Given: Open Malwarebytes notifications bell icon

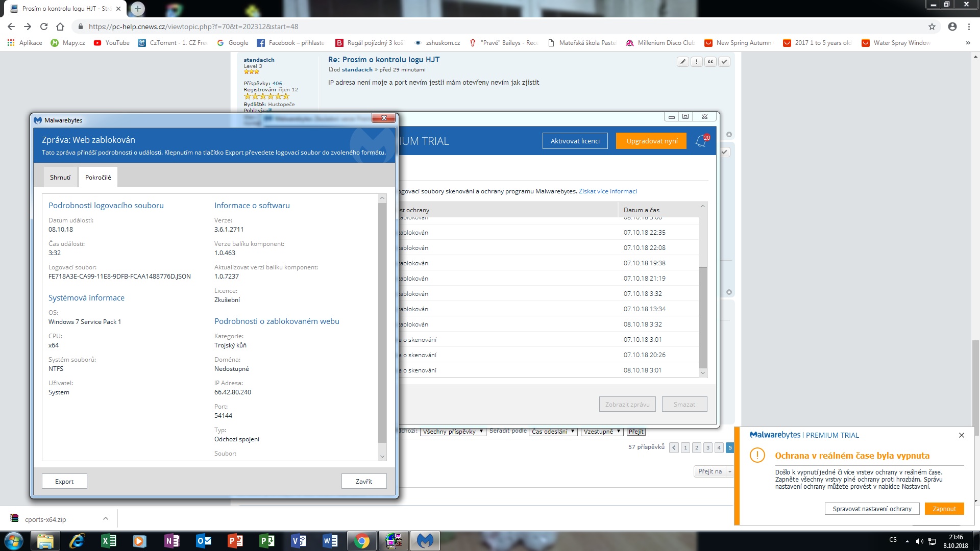Looking at the screenshot, I should (x=701, y=141).
